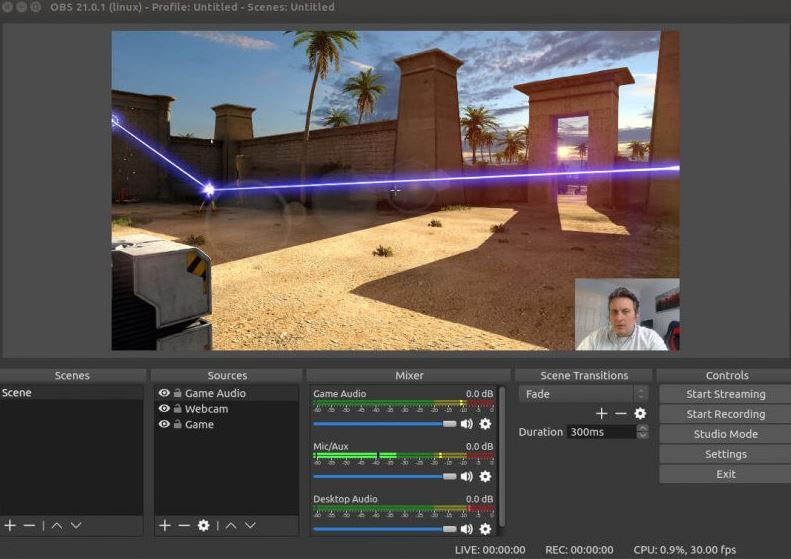Open Desktop Audio mixer settings gear

(485, 529)
